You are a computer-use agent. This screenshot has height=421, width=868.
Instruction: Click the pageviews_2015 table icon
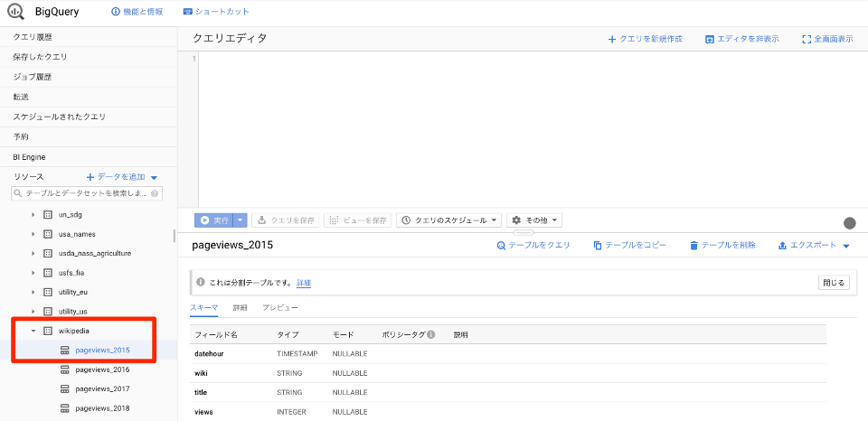pyautogui.click(x=65, y=351)
